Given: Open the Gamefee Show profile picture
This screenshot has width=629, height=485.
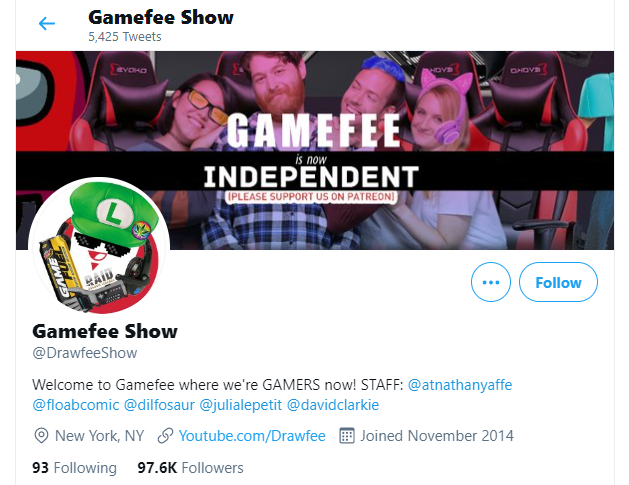Looking at the screenshot, I should point(99,246).
